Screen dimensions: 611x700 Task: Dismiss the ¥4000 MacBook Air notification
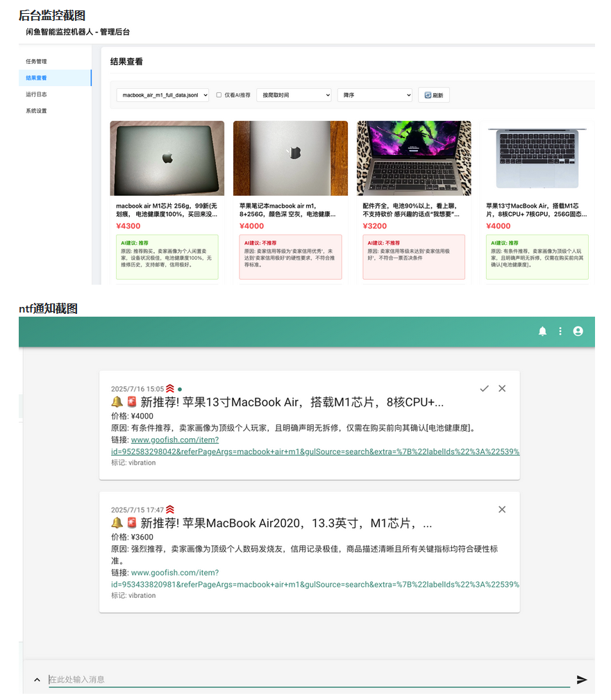502,389
